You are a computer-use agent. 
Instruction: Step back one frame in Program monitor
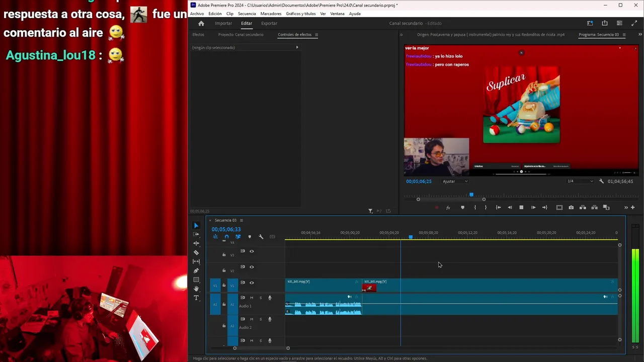tap(510, 208)
